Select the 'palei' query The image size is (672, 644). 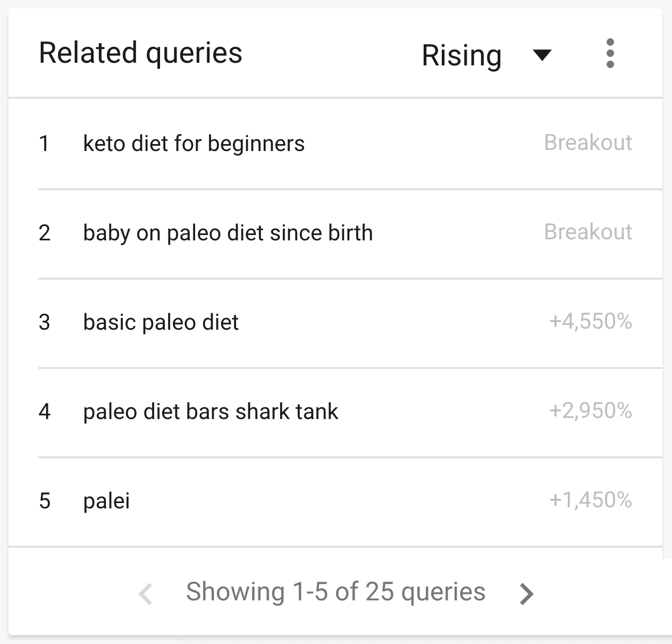pos(106,501)
